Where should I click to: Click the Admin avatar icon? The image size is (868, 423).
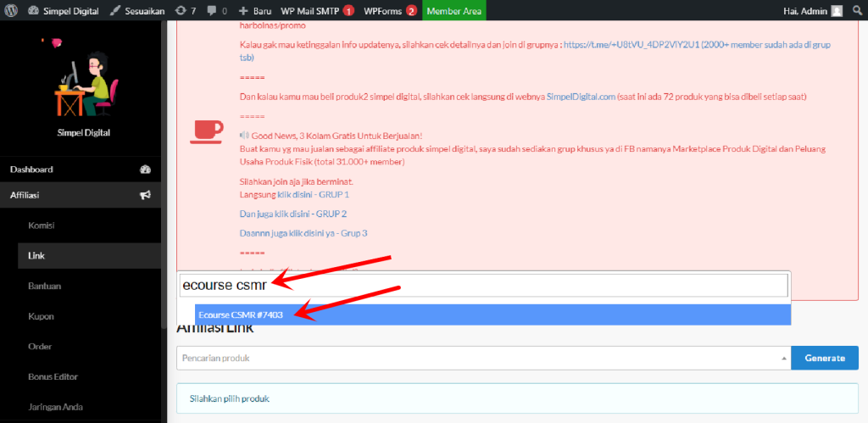click(837, 10)
